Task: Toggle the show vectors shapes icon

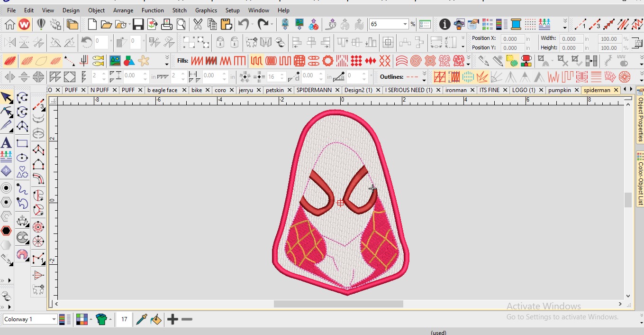Action: (x=129, y=61)
